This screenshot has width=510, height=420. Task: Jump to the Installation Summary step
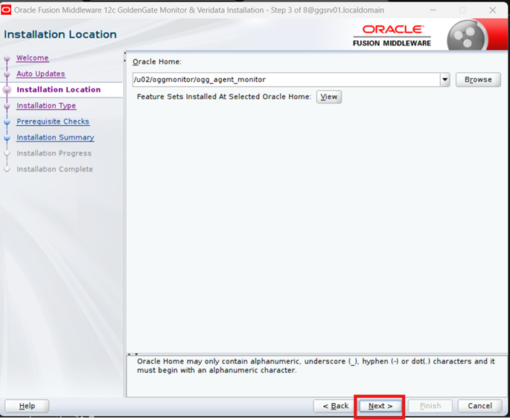pyautogui.click(x=55, y=138)
